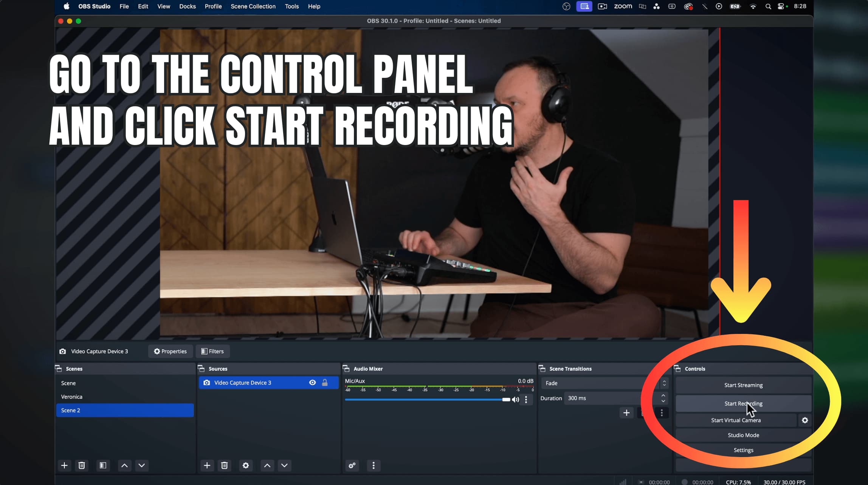Open Advanced Audio Properties gears icon
This screenshot has height=485, width=868.
(352, 465)
